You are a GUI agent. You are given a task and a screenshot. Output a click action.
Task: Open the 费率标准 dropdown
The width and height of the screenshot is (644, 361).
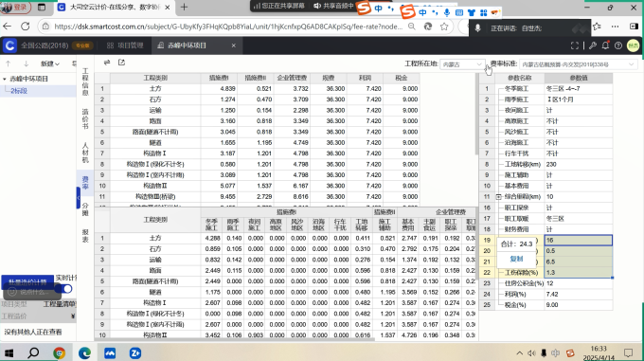tap(578, 64)
